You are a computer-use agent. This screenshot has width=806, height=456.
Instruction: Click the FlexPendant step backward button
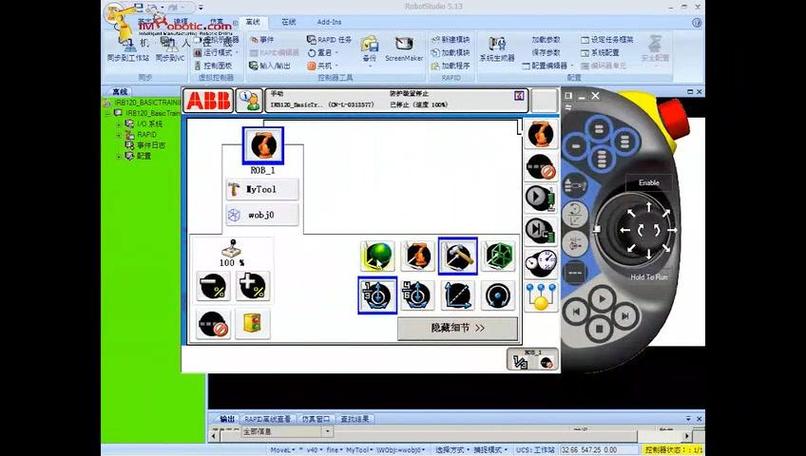pos(577,312)
